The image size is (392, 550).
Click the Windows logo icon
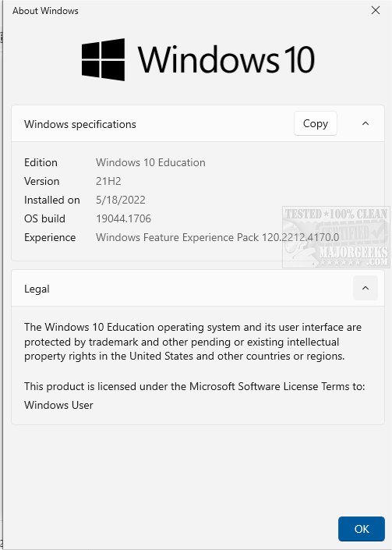tap(103, 59)
